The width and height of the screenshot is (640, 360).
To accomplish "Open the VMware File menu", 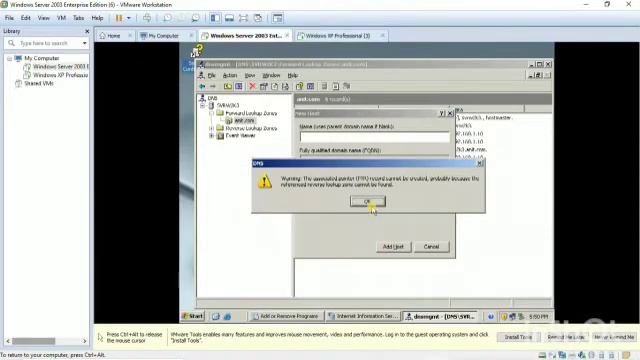I will coord(9,18).
